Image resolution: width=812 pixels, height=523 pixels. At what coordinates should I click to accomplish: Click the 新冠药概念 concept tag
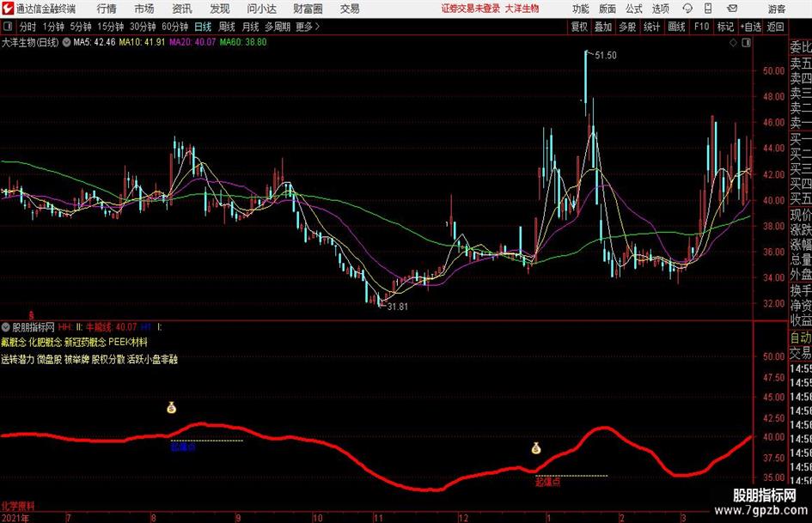85,343
